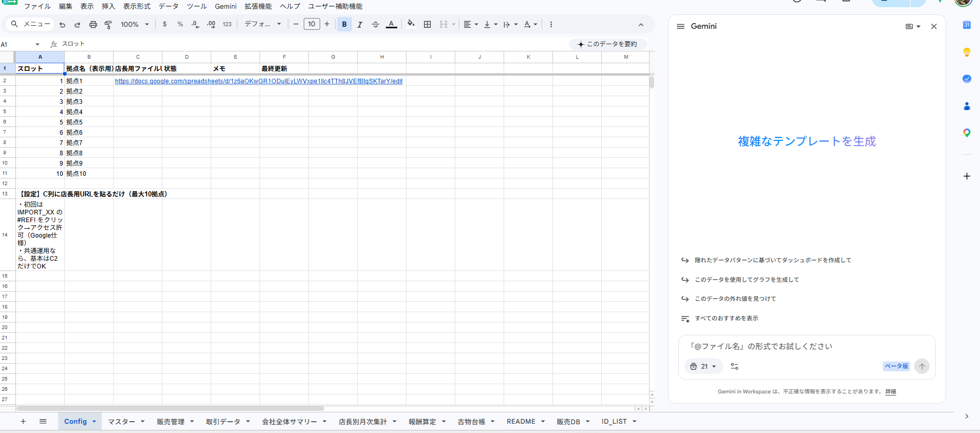Open the データ menu

[x=169, y=6]
